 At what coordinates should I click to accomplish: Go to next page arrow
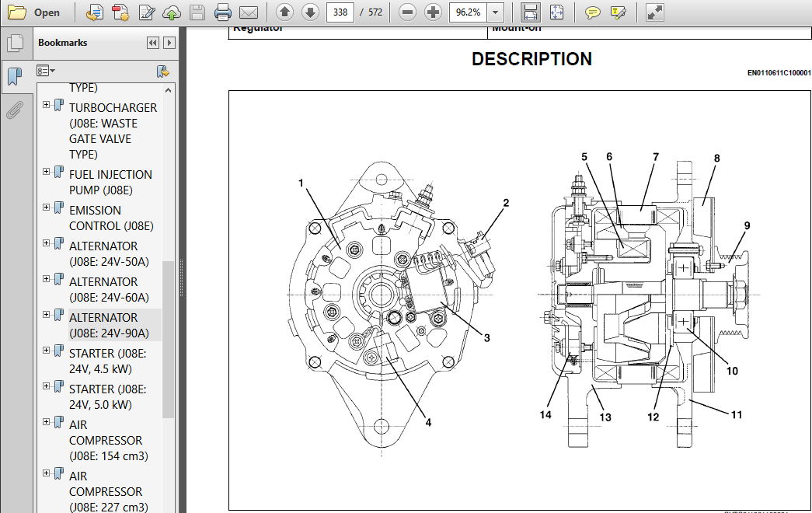[x=310, y=12]
